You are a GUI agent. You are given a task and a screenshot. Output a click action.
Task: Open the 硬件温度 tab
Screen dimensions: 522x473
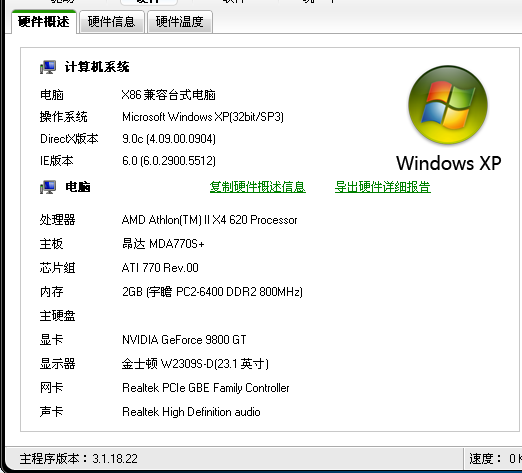179,22
